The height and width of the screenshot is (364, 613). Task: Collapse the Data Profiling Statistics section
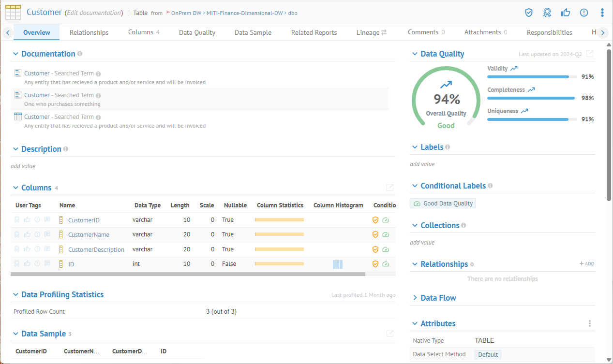click(x=16, y=295)
